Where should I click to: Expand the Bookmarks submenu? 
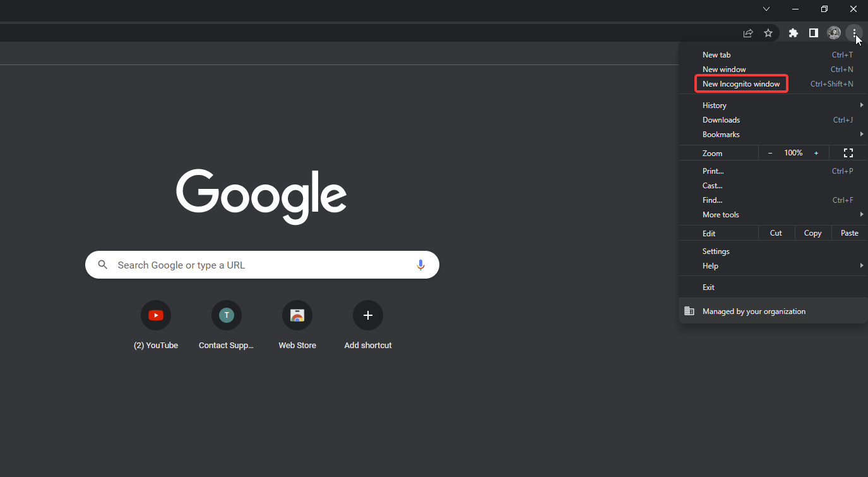point(773,135)
